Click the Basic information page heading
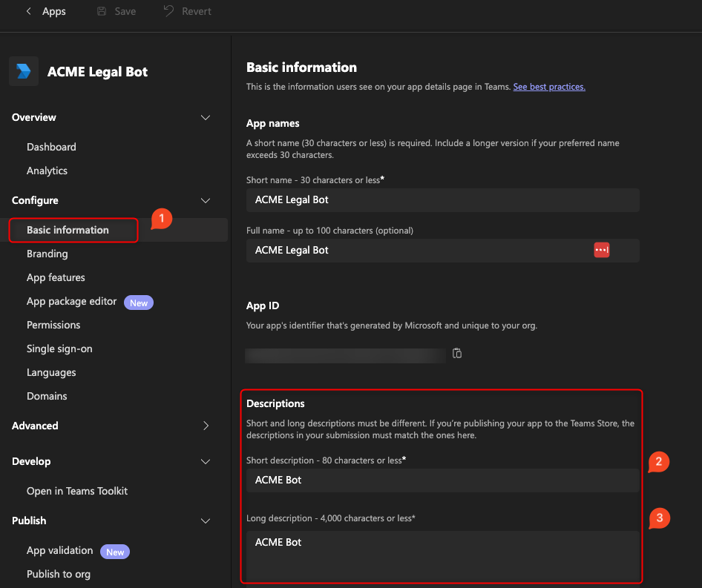This screenshot has height=588, width=702. [302, 67]
